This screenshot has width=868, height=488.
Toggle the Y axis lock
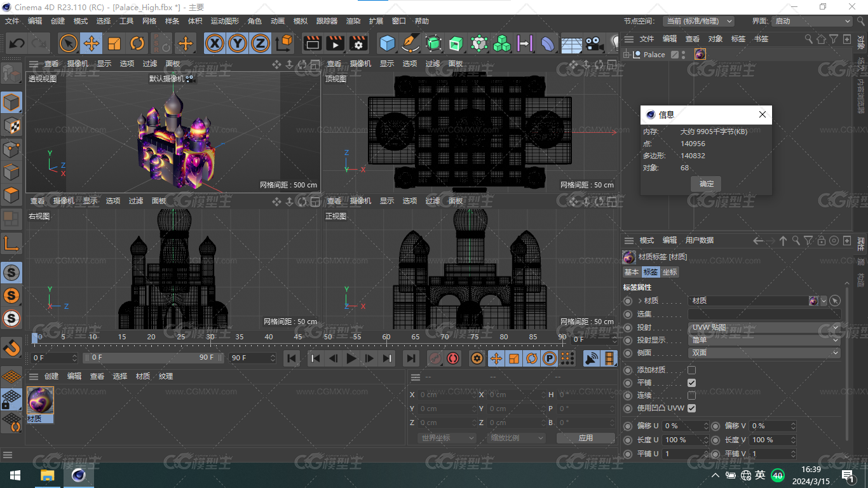coord(238,43)
